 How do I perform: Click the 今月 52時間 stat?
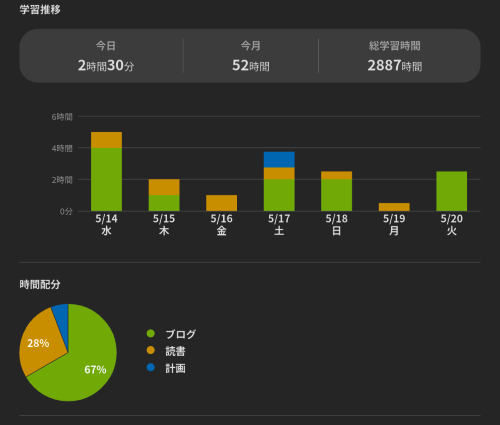[x=251, y=56]
